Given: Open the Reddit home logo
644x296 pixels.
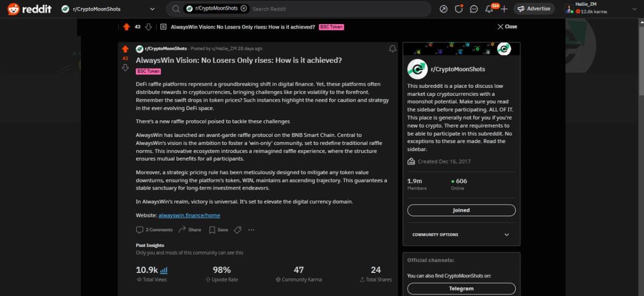Looking at the screenshot, I should 28,9.
